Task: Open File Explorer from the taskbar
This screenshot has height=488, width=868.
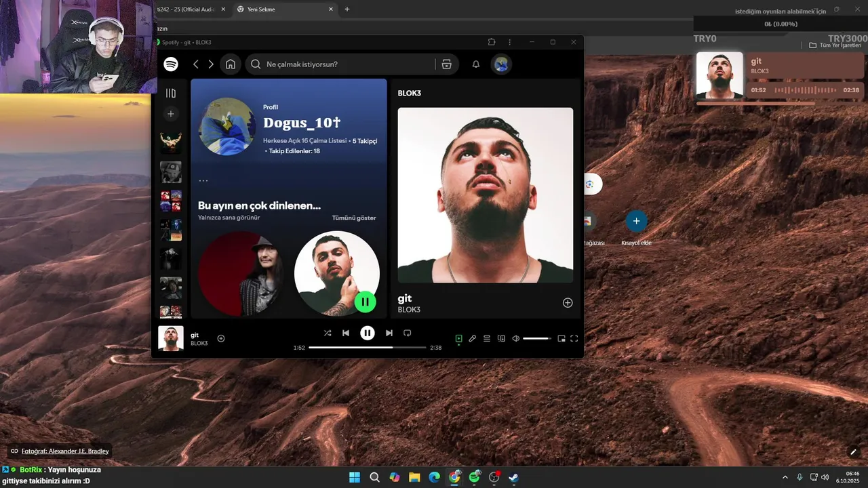Action: coord(414,477)
